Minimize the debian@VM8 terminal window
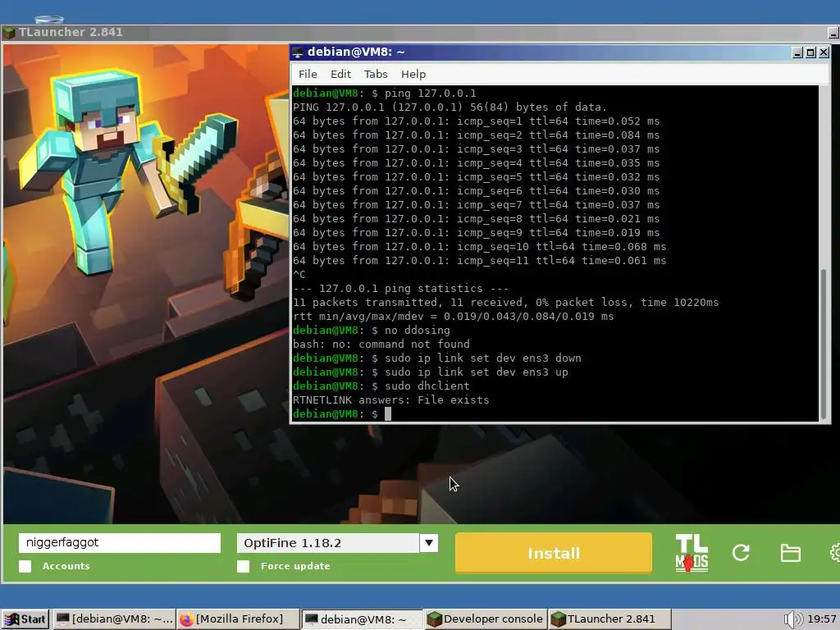The image size is (840, 630). (797, 52)
